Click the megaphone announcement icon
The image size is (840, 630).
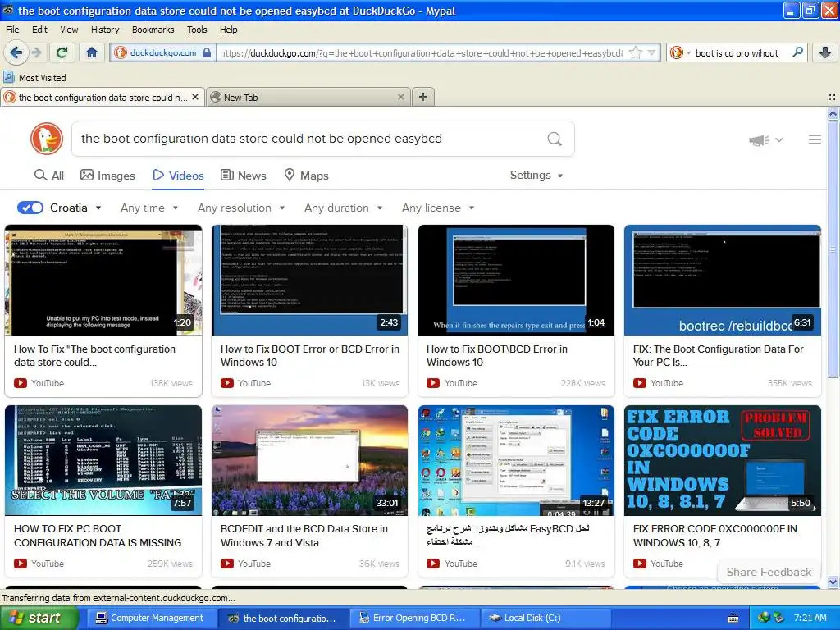coord(759,140)
